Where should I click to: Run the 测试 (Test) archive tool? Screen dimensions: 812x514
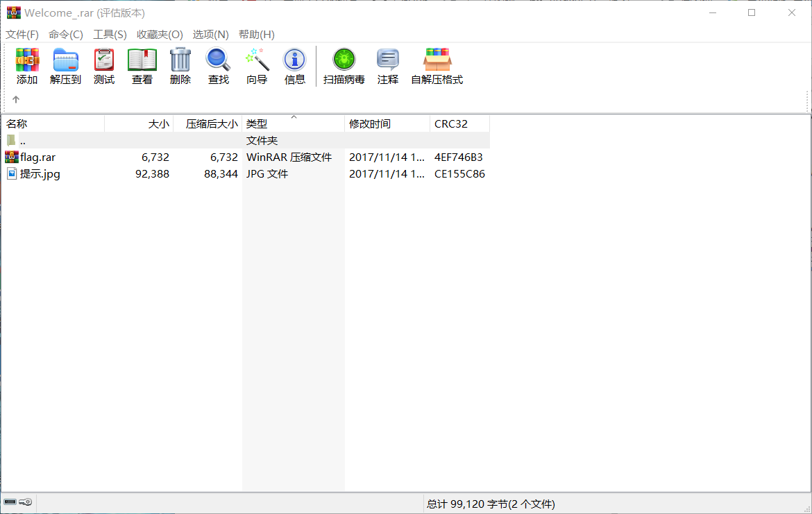(103, 60)
